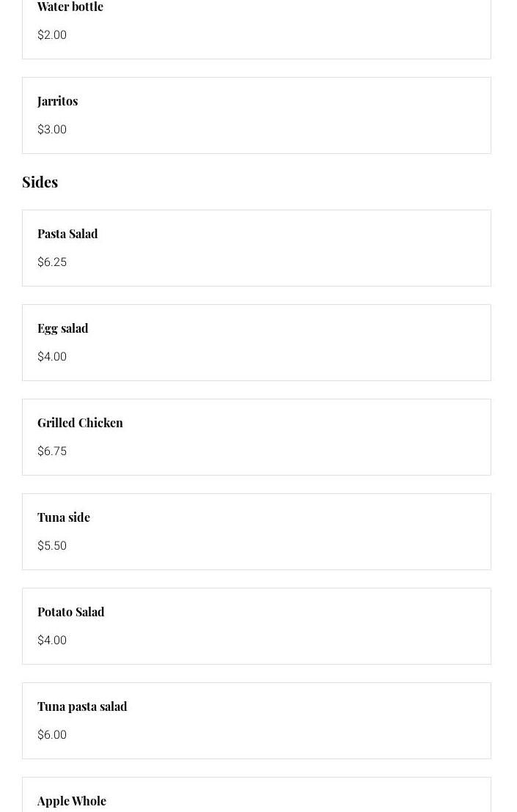Click the $6.00 Tuna pasta salad price
The image size is (517, 812).
pyautogui.click(x=52, y=735)
